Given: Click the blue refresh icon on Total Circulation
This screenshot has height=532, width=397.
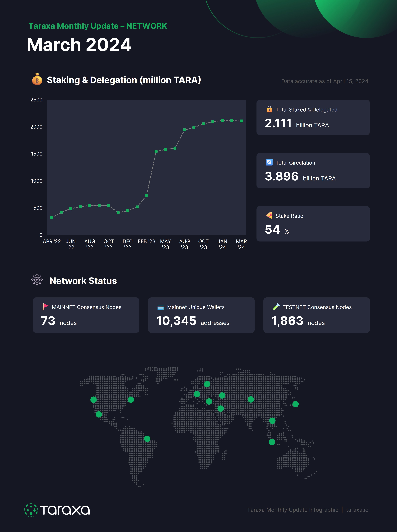Looking at the screenshot, I should pyautogui.click(x=269, y=162).
